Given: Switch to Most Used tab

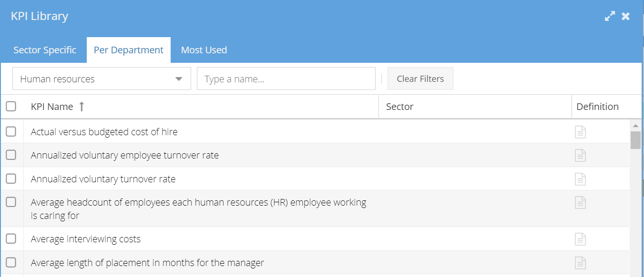Looking at the screenshot, I should pos(204,50).
